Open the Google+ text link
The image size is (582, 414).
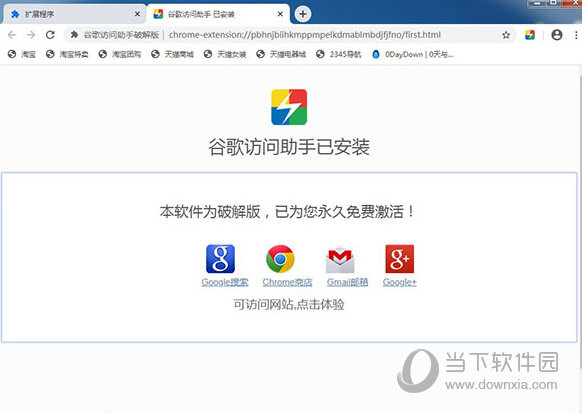(x=400, y=282)
